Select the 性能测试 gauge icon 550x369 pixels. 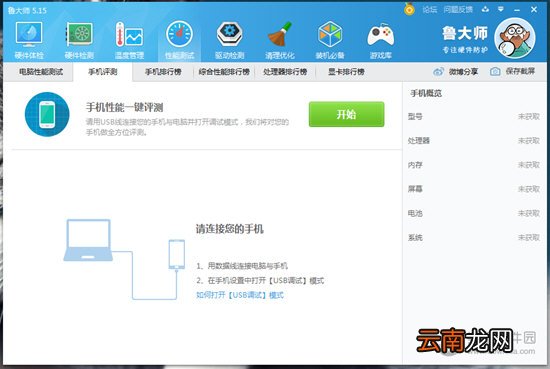click(x=179, y=34)
